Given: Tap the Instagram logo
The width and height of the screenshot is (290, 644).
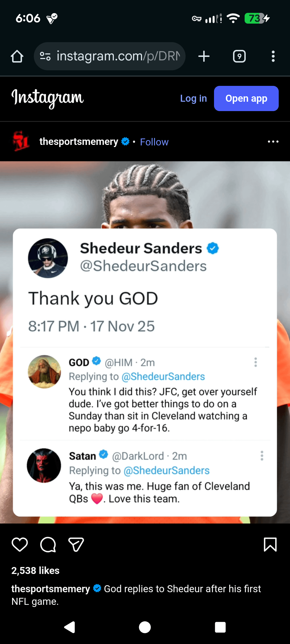Looking at the screenshot, I should tap(48, 98).
